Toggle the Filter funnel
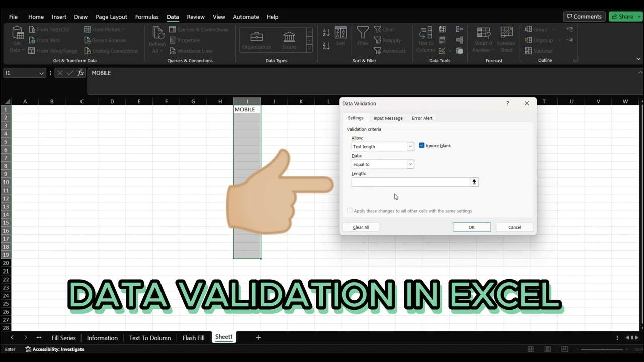Image resolution: width=644 pixels, height=362 pixels. click(x=363, y=37)
